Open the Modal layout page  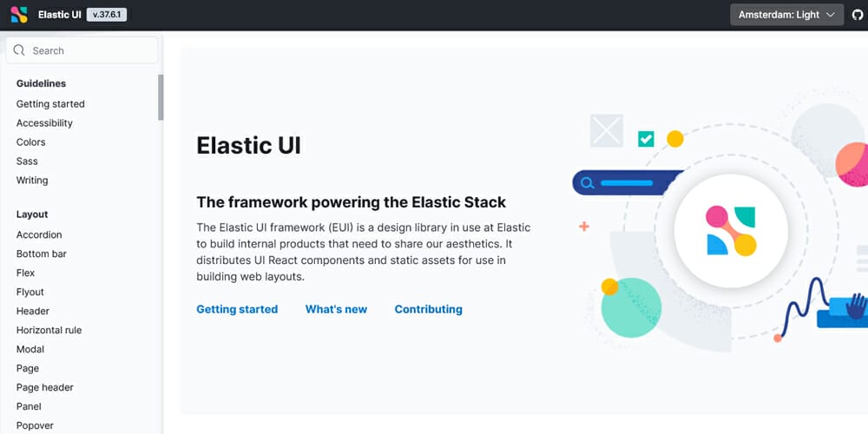click(30, 349)
